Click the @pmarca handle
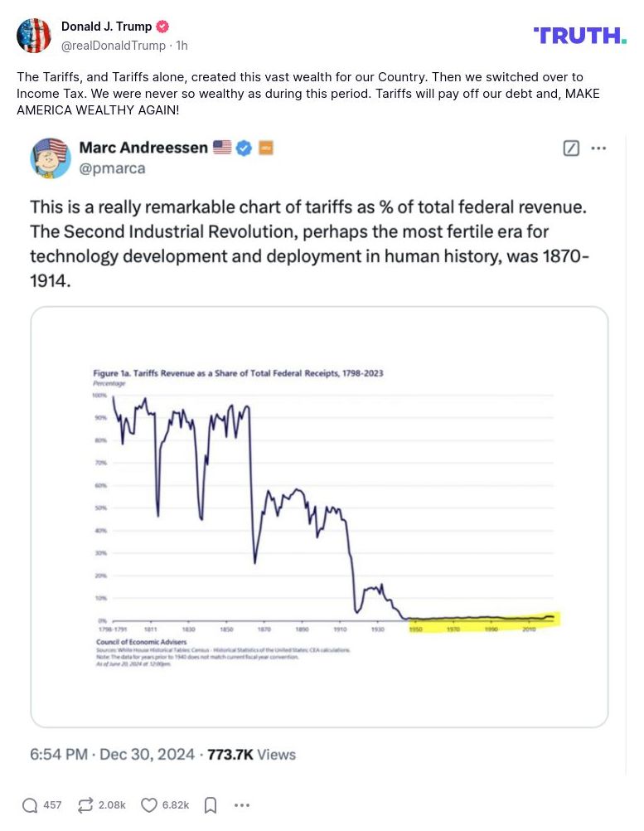This screenshot has height=831, width=644. click(112, 168)
